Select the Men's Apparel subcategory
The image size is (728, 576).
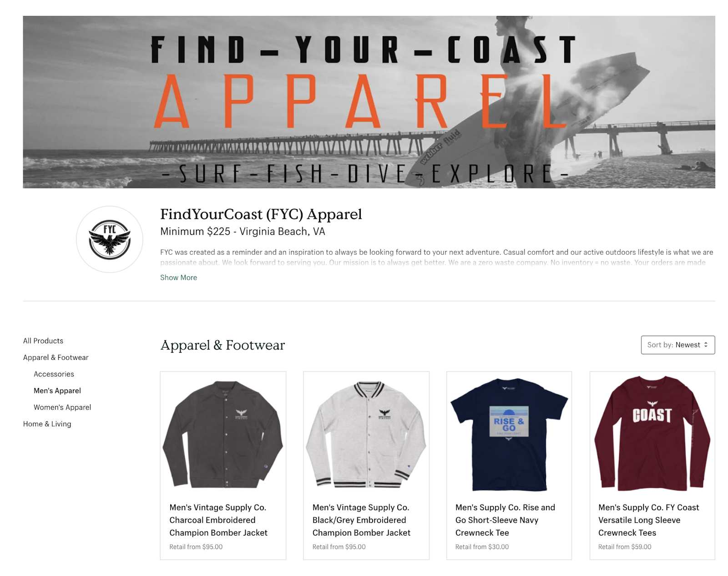coord(57,391)
